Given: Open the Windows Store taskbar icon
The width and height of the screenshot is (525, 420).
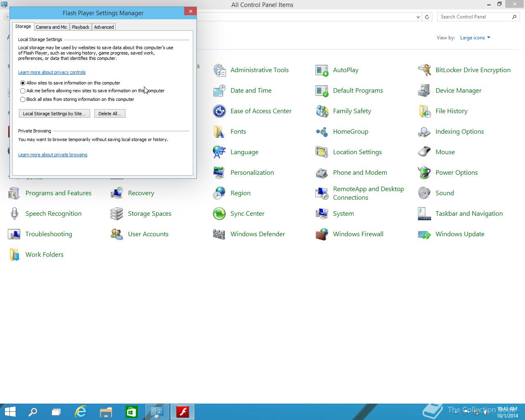Looking at the screenshot, I should click(131, 412).
